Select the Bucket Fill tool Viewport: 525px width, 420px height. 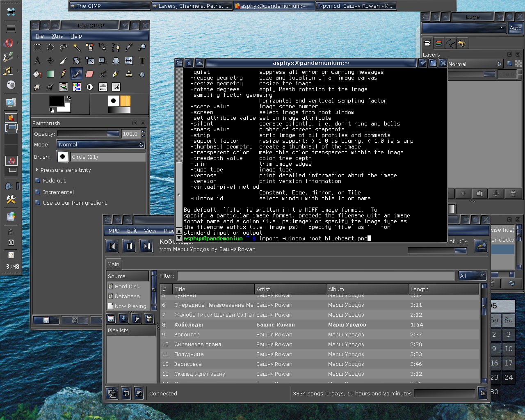(37, 74)
